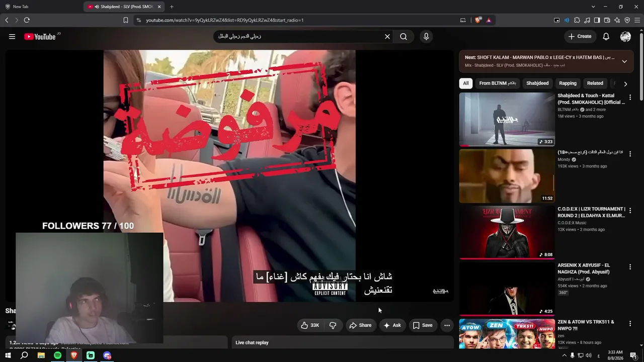
Task: Open options for the El Naghza video
Action: coord(630,267)
